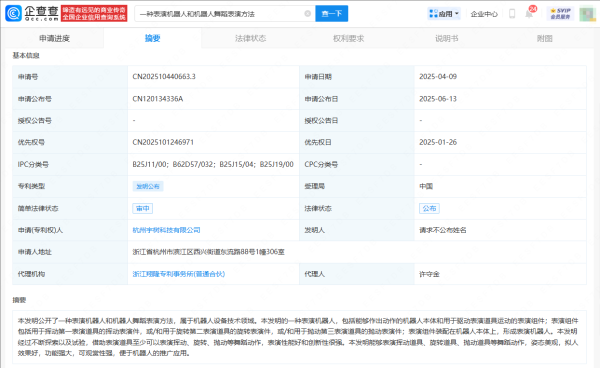Select priority number CN2025101246971
The width and height of the screenshot is (600, 368).
[x=163, y=142]
